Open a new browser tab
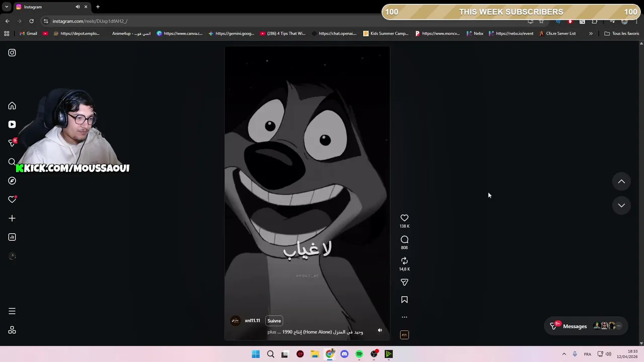The height and width of the screenshot is (362, 644). [98, 7]
